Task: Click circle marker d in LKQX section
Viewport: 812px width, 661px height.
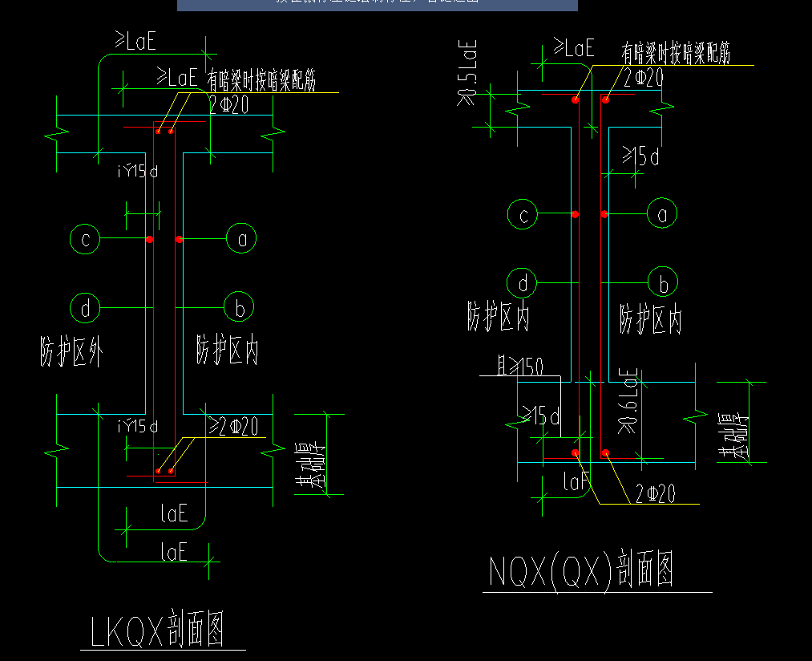Action: (x=85, y=308)
